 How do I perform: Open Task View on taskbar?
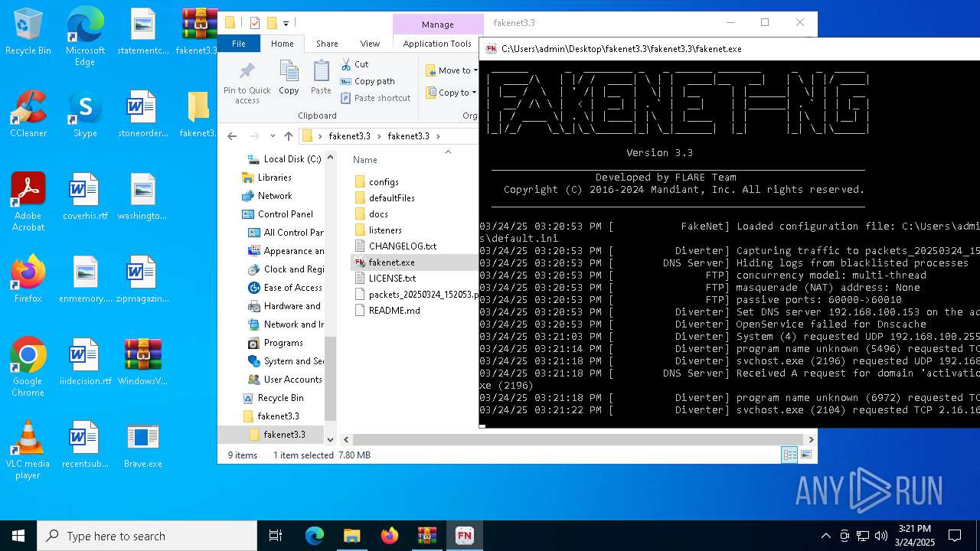pyautogui.click(x=276, y=536)
